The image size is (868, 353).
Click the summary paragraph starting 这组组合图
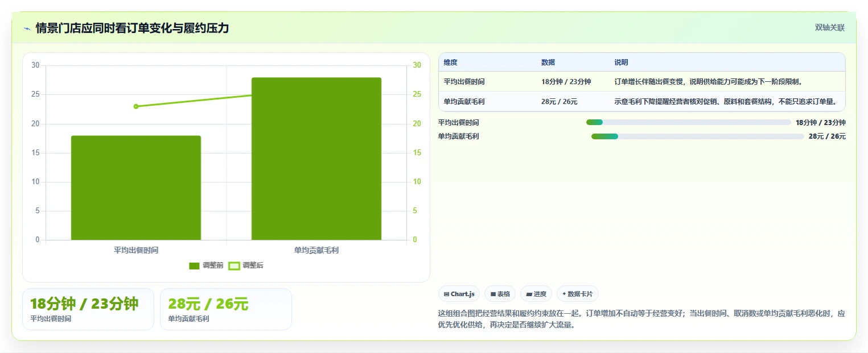[641, 319]
